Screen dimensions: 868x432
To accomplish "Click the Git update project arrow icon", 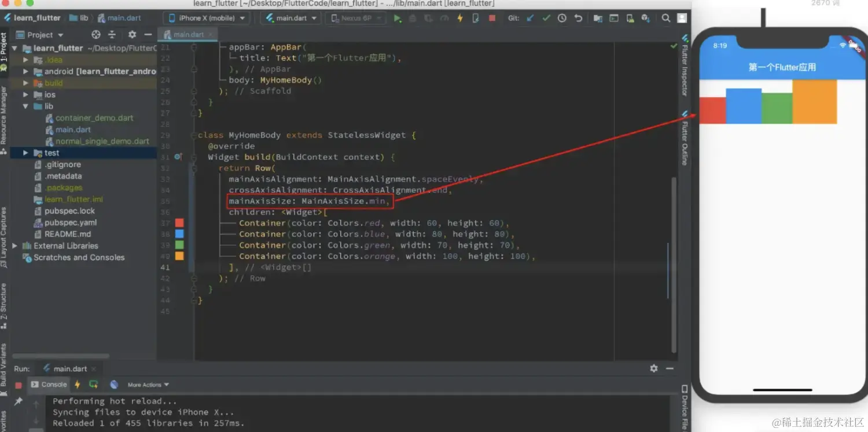I will [530, 19].
